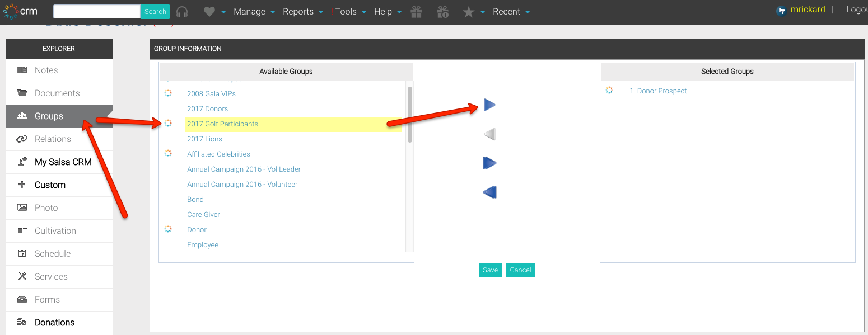
Task: Add all groups with double right arrow
Action: click(489, 163)
